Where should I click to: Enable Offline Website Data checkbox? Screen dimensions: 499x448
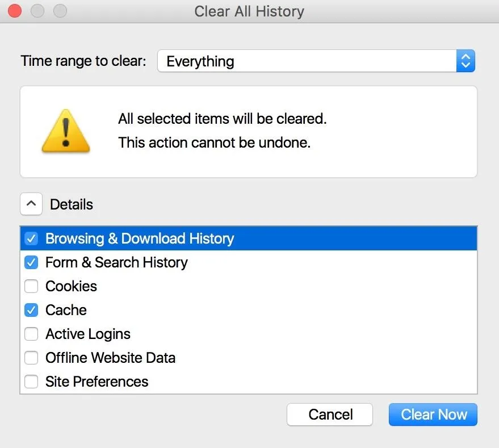pos(31,358)
